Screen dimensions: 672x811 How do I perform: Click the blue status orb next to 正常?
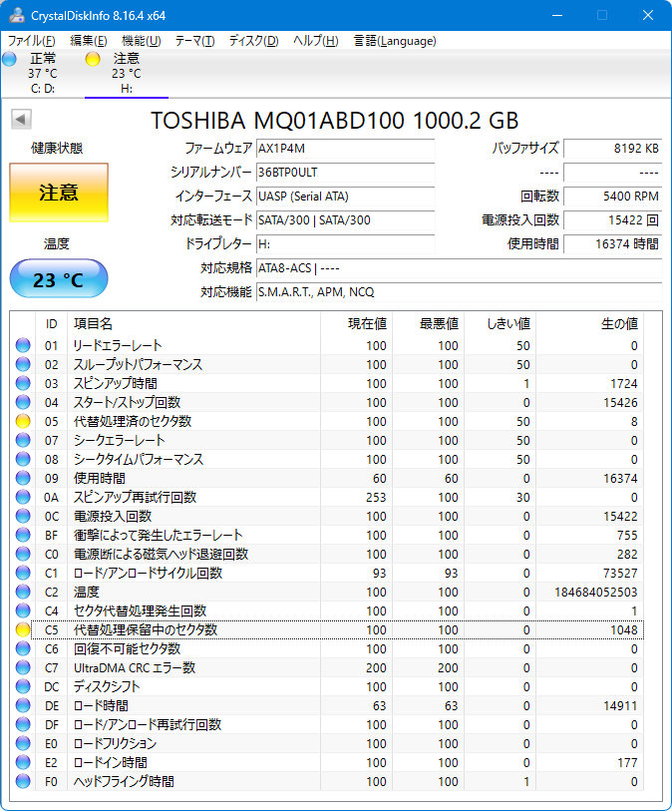tap(9, 59)
